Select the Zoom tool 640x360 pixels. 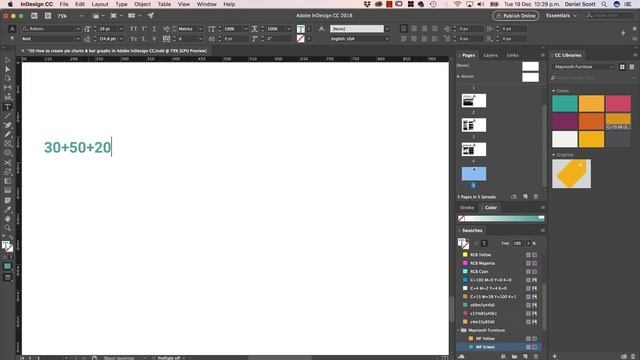pos(7,228)
